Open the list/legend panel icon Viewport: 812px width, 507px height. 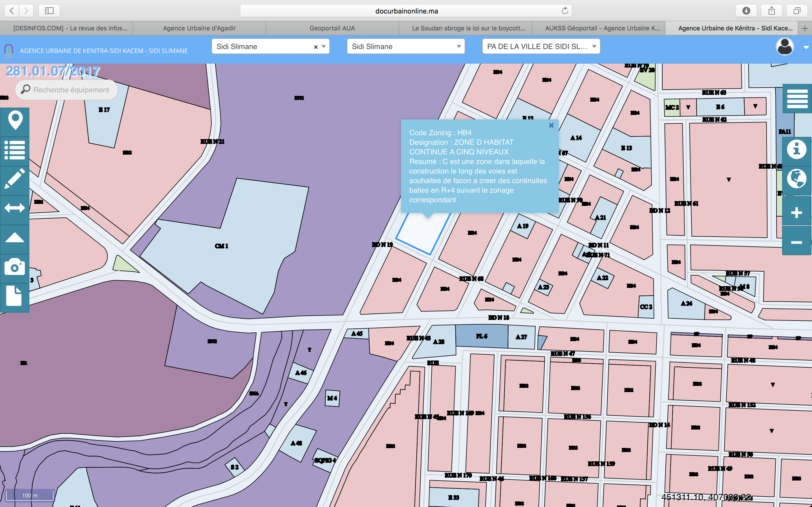coord(15,151)
